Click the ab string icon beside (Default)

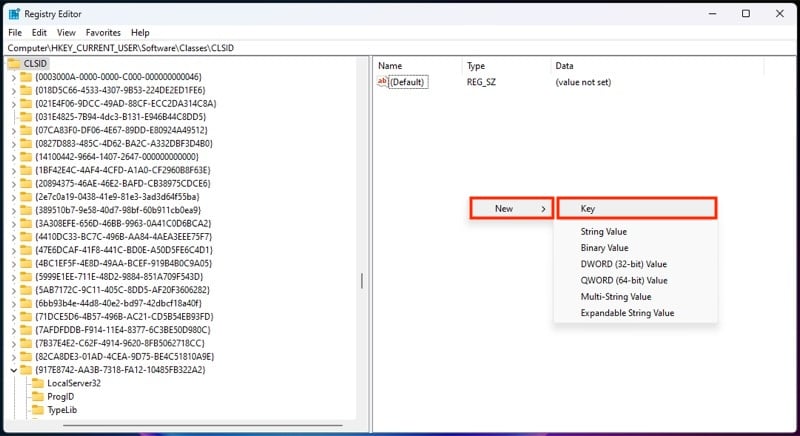pos(382,82)
